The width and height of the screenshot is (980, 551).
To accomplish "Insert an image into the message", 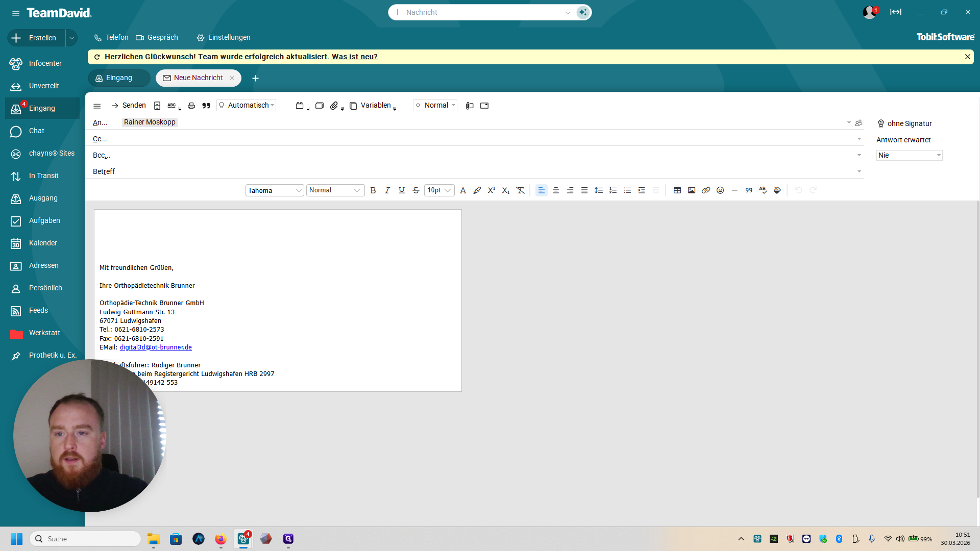I will 692,190.
